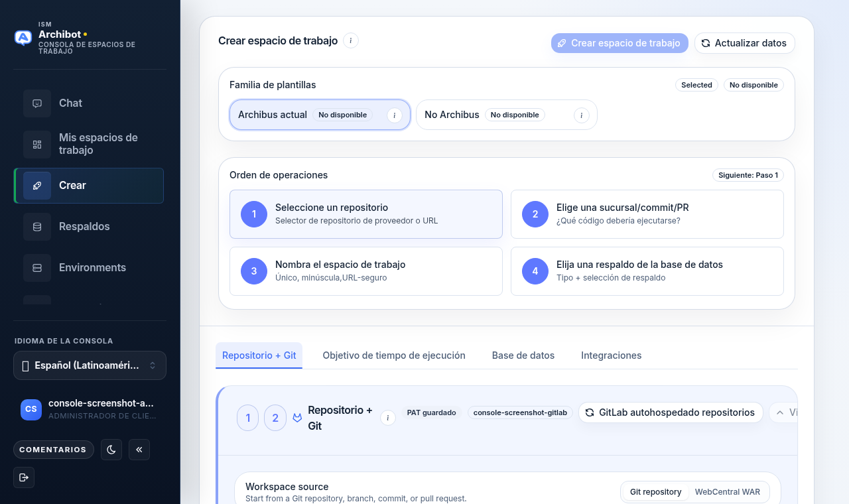Viewport: 849px width, 504px height.
Task: Select step 4 Elija una respaldo de la base
Action: (x=647, y=271)
